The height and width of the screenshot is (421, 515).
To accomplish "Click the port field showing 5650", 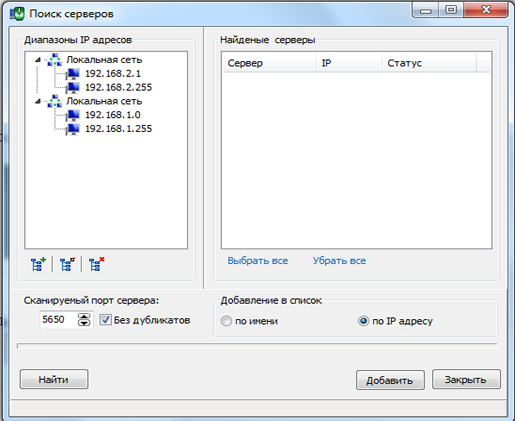I will (x=59, y=320).
